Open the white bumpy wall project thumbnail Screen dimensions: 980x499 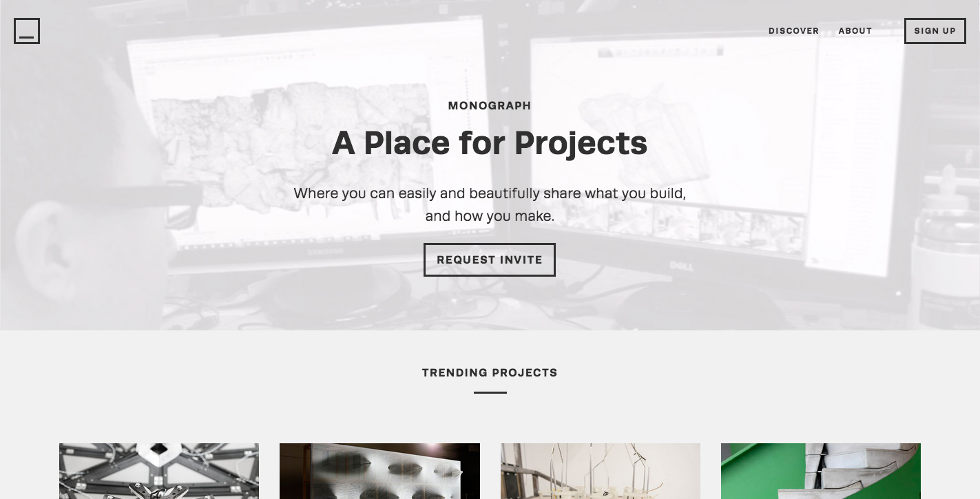[x=379, y=471]
